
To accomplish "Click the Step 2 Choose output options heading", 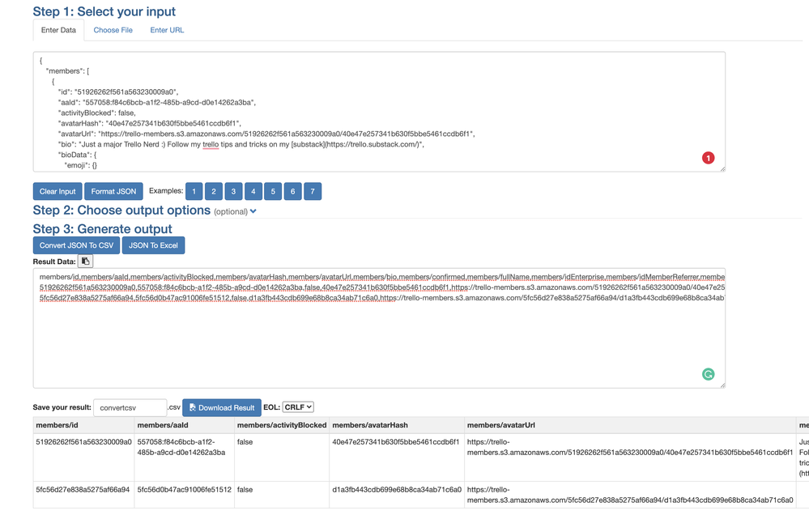I will (121, 211).
